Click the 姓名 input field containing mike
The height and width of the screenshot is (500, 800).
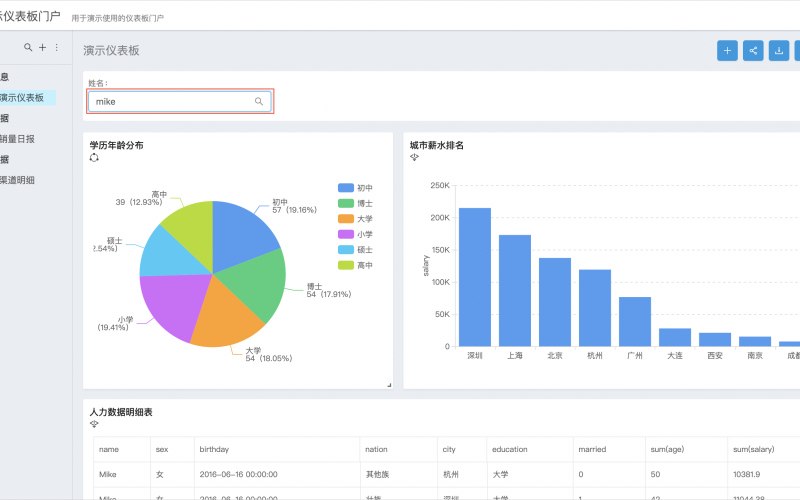(x=180, y=101)
